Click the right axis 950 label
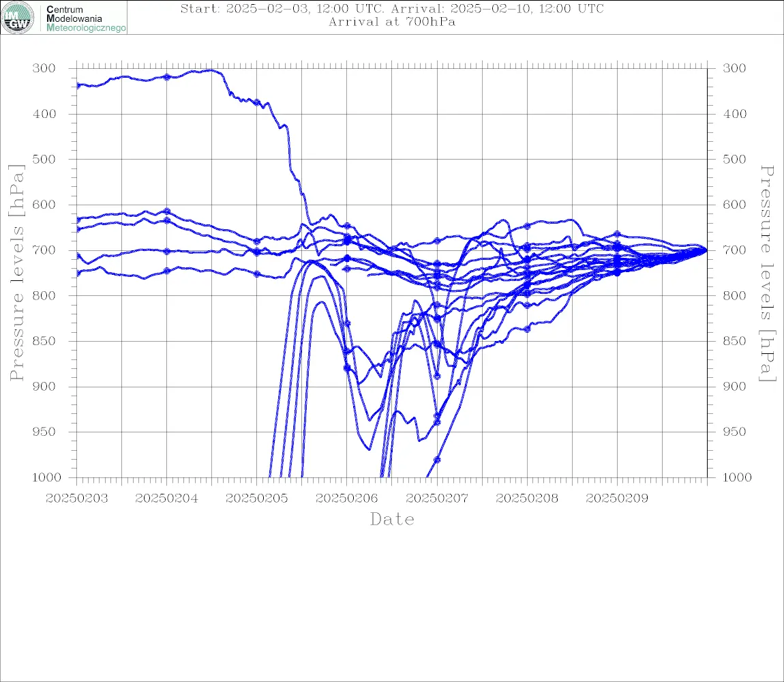This screenshot has width=784, height=682. (x=734, y=431)
